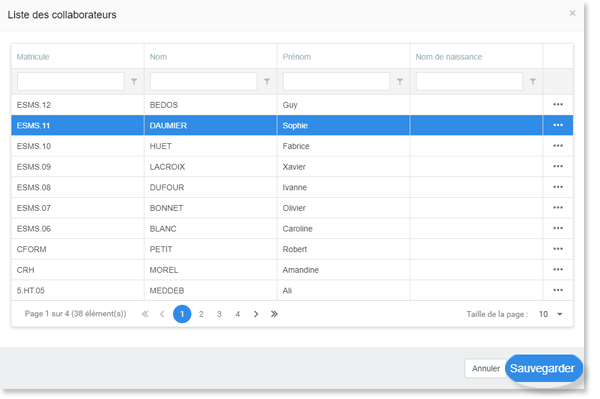Focus the Nom filter field
The width and height of the screenshot is (600, 399).
click(x=203, y=81)
